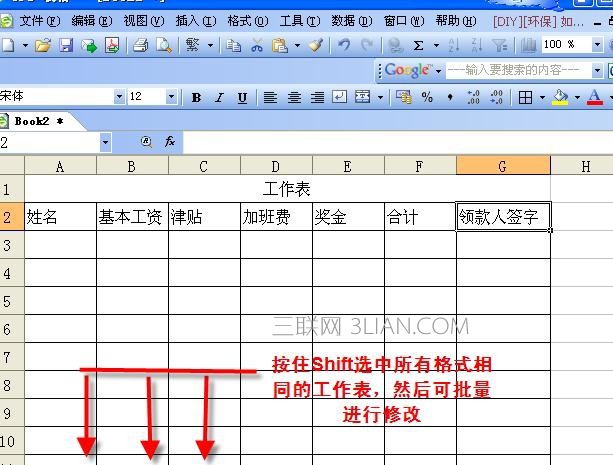Select cell containing 基本工资
This screenshot has height=465, width=613.
pyautogui.click(x=132, y=217)
